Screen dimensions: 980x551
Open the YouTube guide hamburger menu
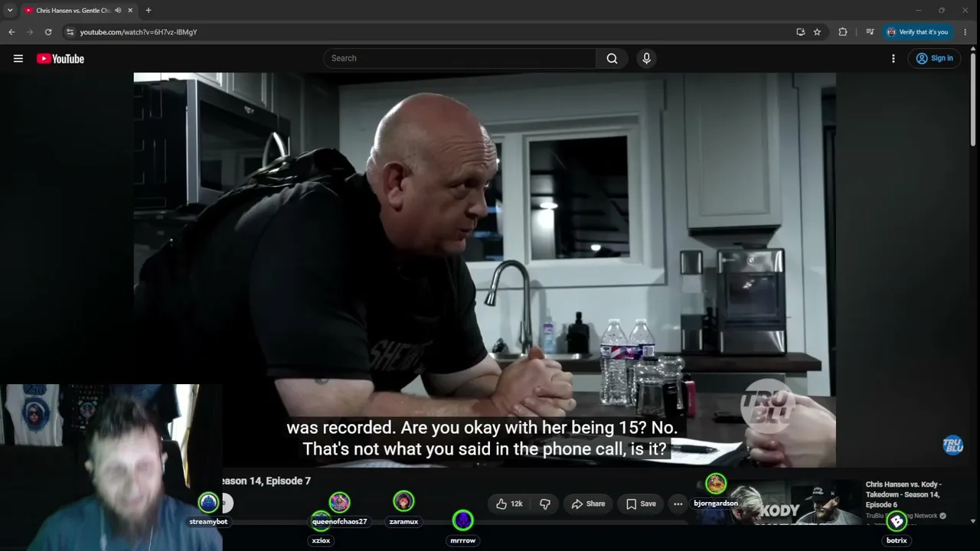pyautogui.click(x=18, y=58)
